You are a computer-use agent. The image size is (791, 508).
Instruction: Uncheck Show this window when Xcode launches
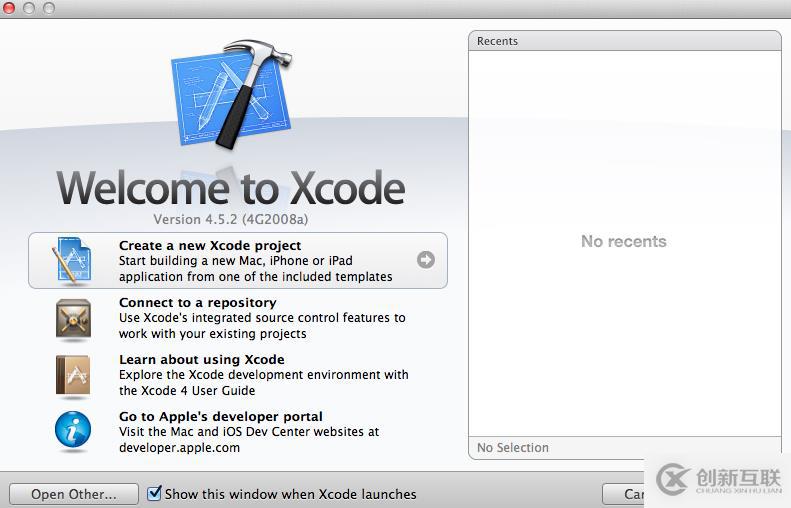point(154,493)
